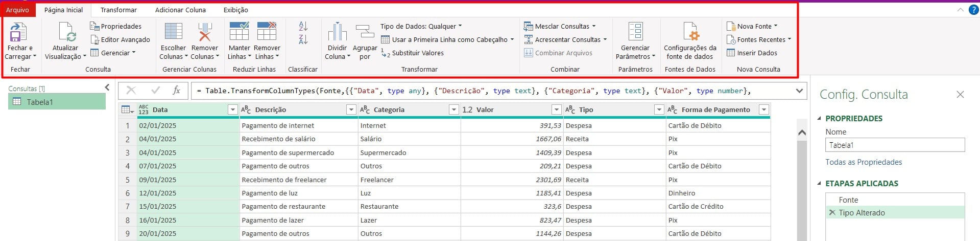Open the Descrição column filter dropdown

351,109
